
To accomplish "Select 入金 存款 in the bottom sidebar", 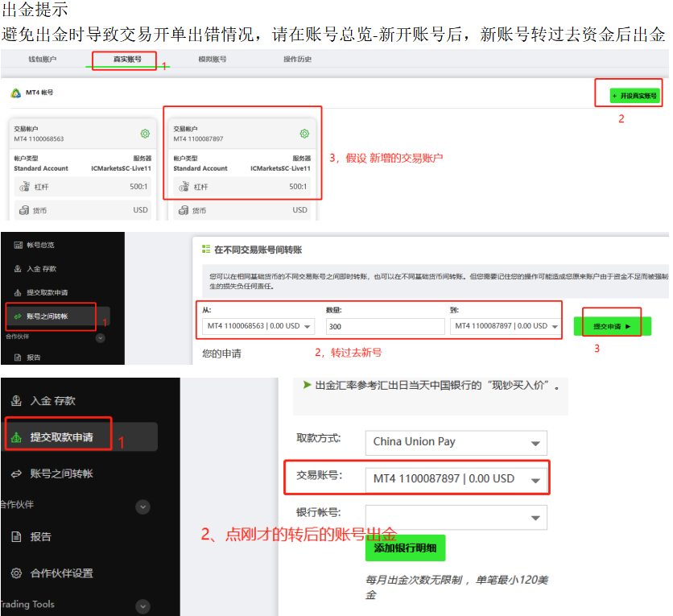I will pos(53,401).
